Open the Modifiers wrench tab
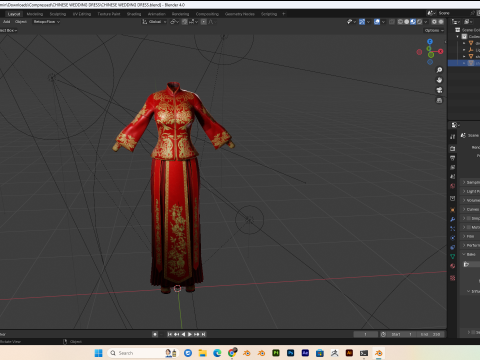The image size is (480, 360). click(x=452, y=219)
